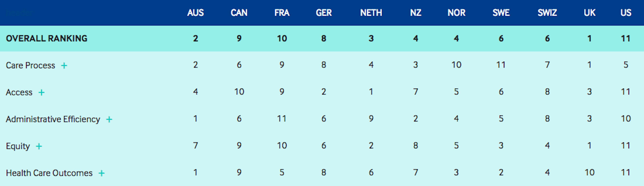Select the CAN column header

click(x=239, y=13)
